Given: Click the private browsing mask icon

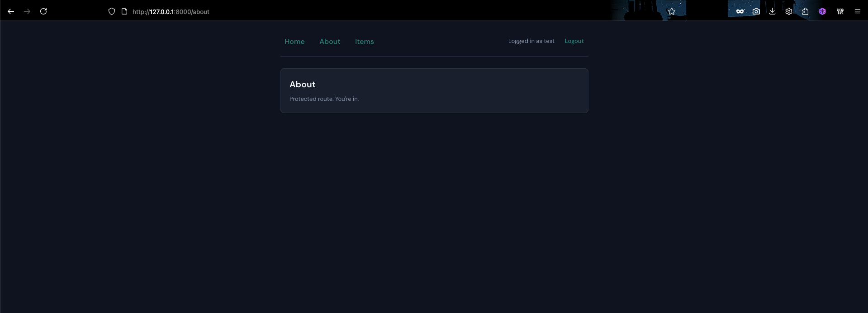Looking at the screenshot, I should [x=740, y=11].
